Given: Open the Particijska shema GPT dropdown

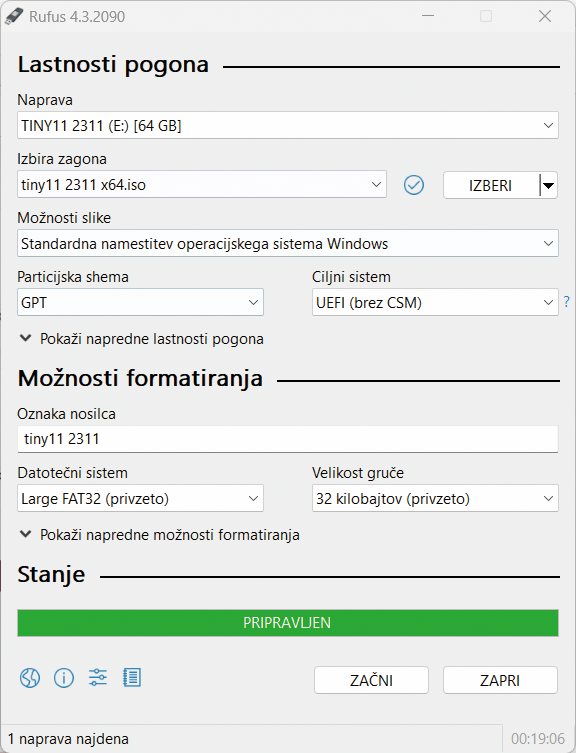Looking at the screenshot, I should click(x=140, y=303).
